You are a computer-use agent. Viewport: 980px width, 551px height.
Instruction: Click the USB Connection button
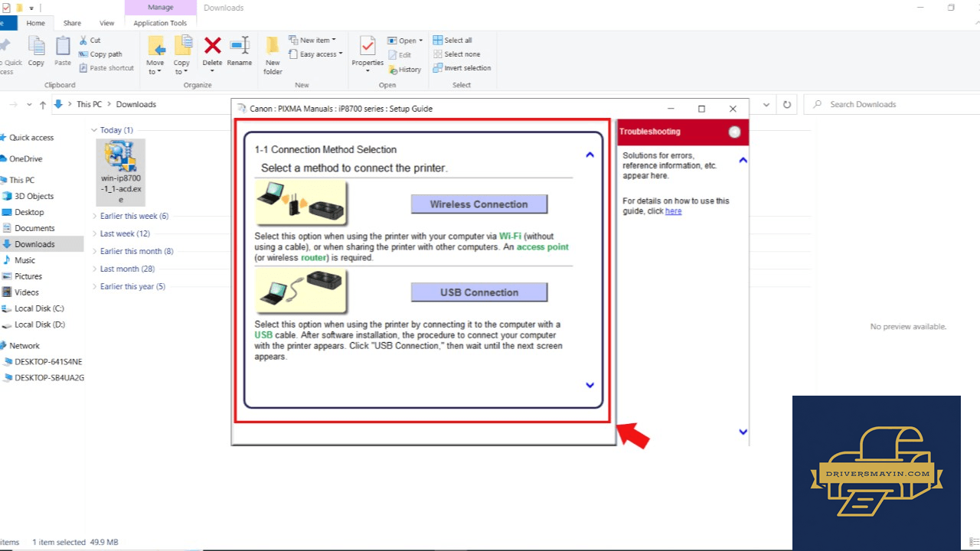[x=479, y=292]
